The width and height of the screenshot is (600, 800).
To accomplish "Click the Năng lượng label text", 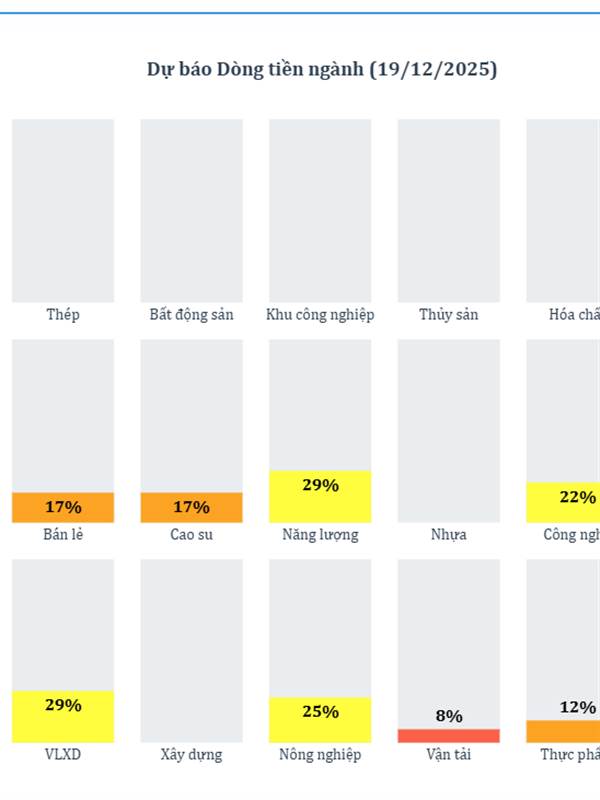I will click(x=320, y=535).
